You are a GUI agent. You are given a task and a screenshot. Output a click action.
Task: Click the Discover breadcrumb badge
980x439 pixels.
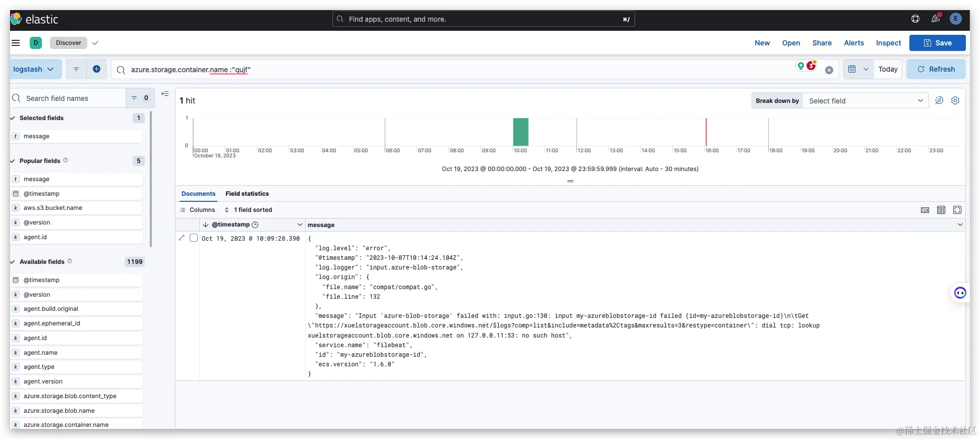pyautogui.click(x=69, y=43)
